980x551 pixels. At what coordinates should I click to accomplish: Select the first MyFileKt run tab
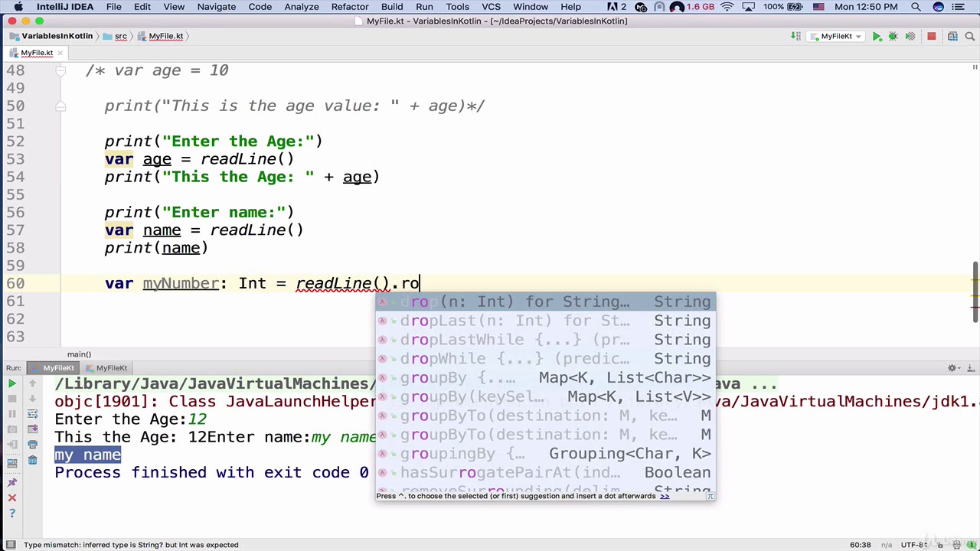(x=52, y=368)
